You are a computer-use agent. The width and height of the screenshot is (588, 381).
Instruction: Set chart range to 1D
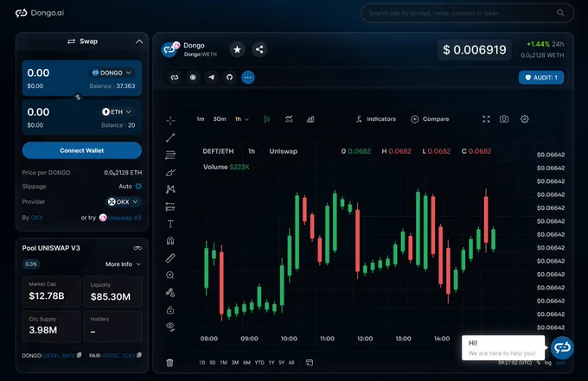(202, 363)
